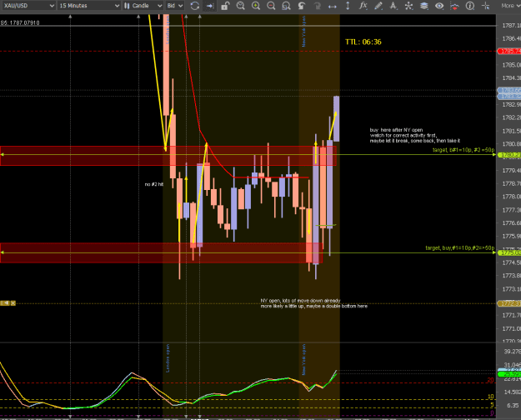
Task: Click the info circle icon
Action: click(470, 6)
